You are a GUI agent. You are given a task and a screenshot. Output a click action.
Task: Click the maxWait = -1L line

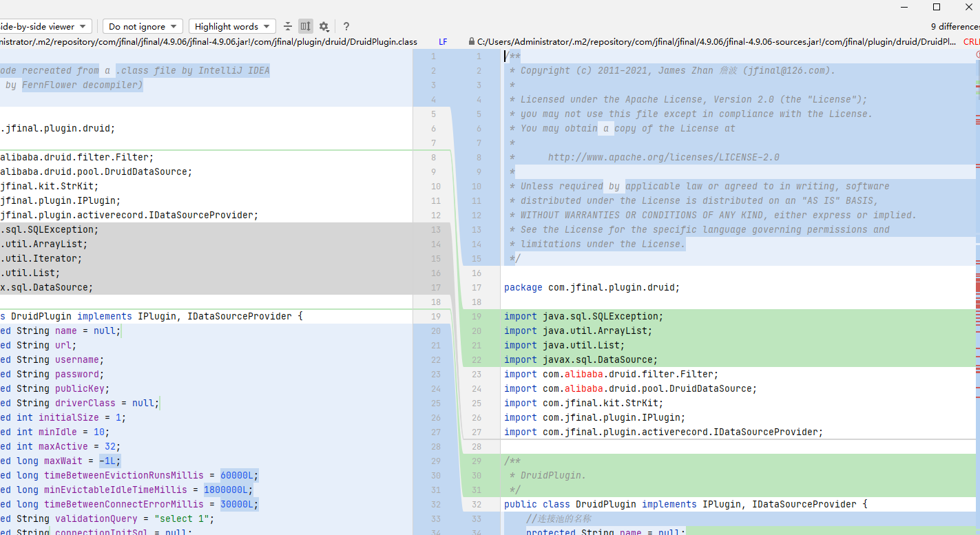click(x=61, y=461)
